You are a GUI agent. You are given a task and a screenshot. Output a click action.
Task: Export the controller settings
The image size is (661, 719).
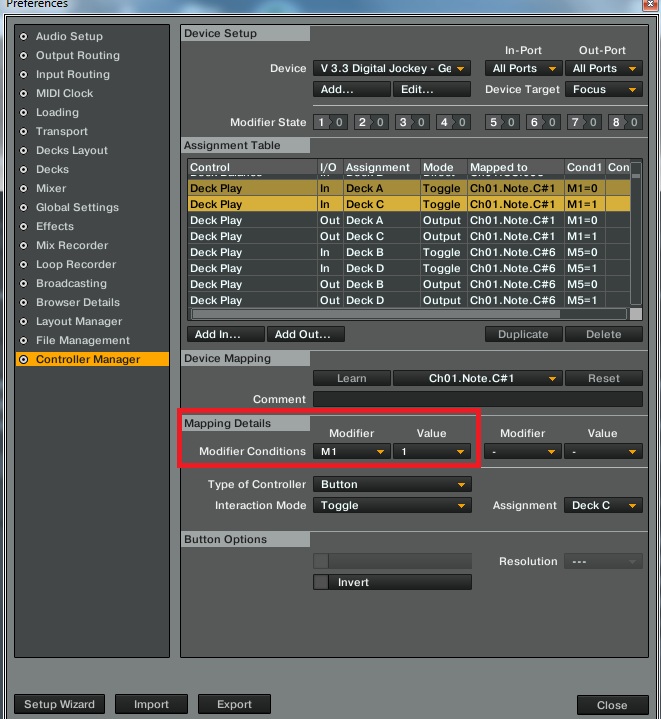click(234, 704)
